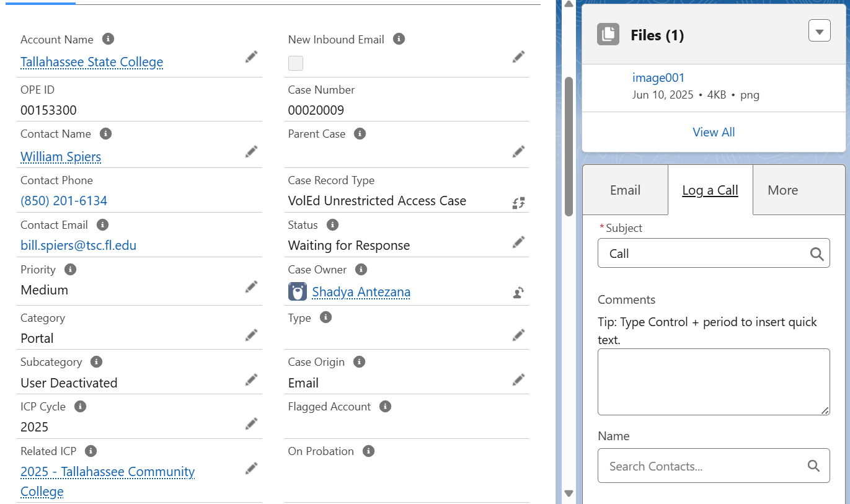
Task: Edit the Priority field pencil icon
Action: pyautogui.click(x=251, y=286)
